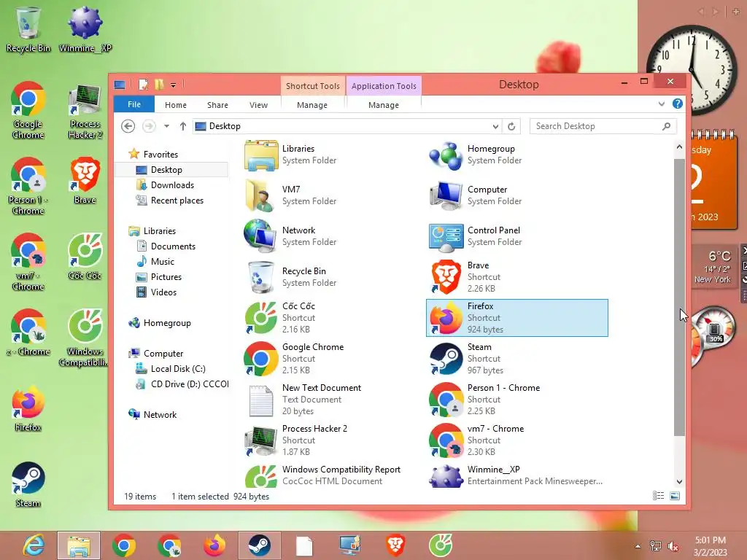
Task: Click vertical scrollbar up arrow
Action: pos(679,147)
